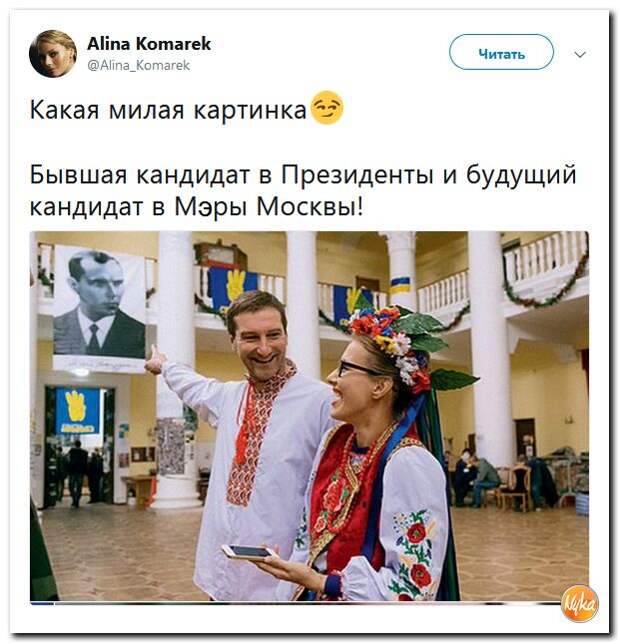The height and width of the screenshot is (644, 620).
Task: Click the line 'кандидат в Мэры Москвы!'
Action: click(x=196, y=206)
